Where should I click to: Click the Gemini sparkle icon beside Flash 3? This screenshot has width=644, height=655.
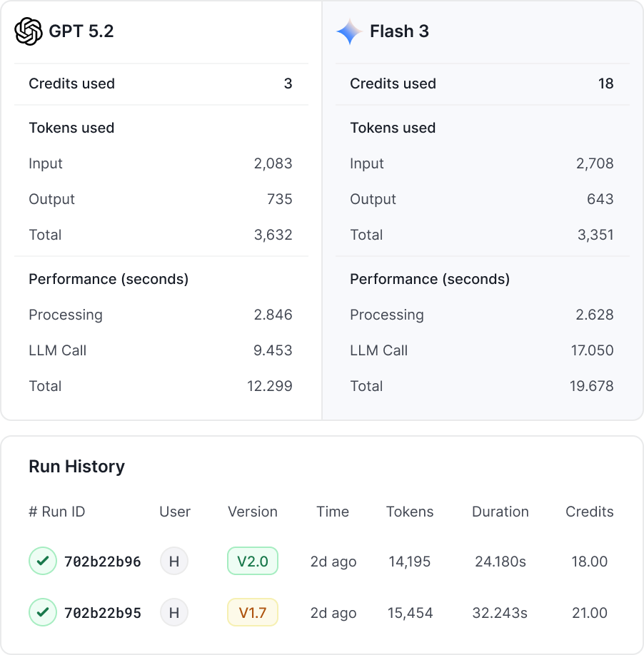[349, 31]
